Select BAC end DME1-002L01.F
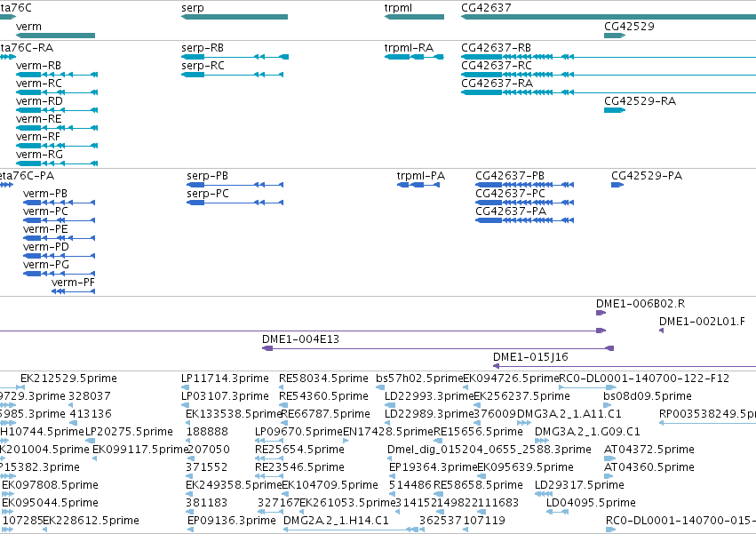The image size is (756, 534). [x=702, y=322]
